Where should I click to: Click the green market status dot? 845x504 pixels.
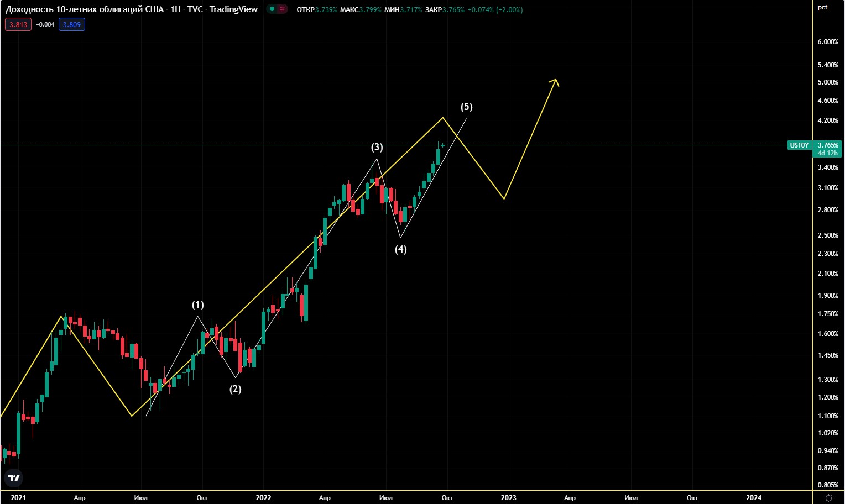(272, 9)
